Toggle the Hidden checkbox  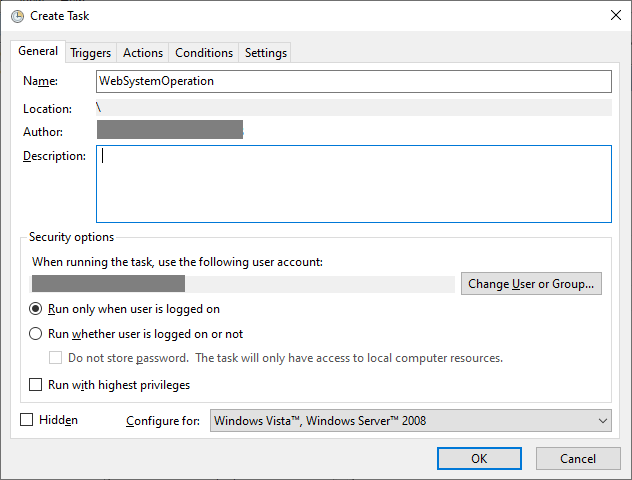tap(27, 420)
